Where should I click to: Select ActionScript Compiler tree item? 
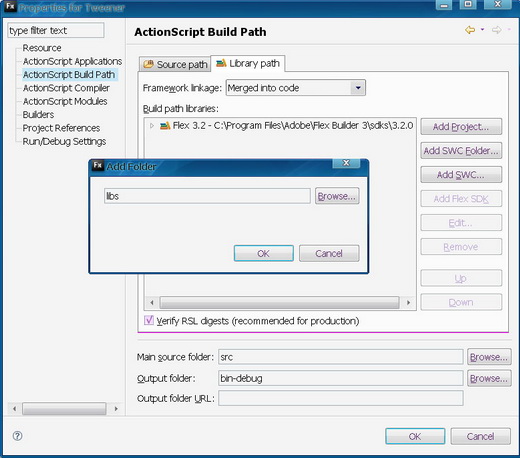[x=66, y=88]
